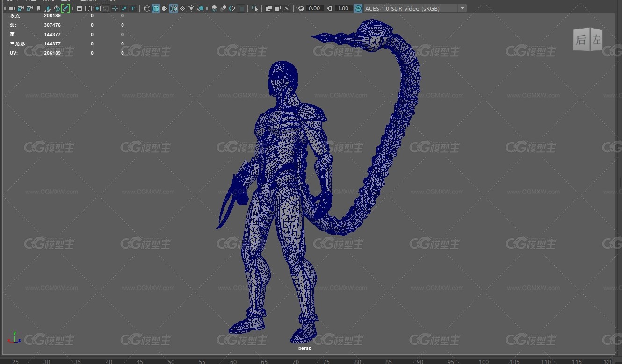Toggle the Resolution Gate overlay

tap(97, 8)
